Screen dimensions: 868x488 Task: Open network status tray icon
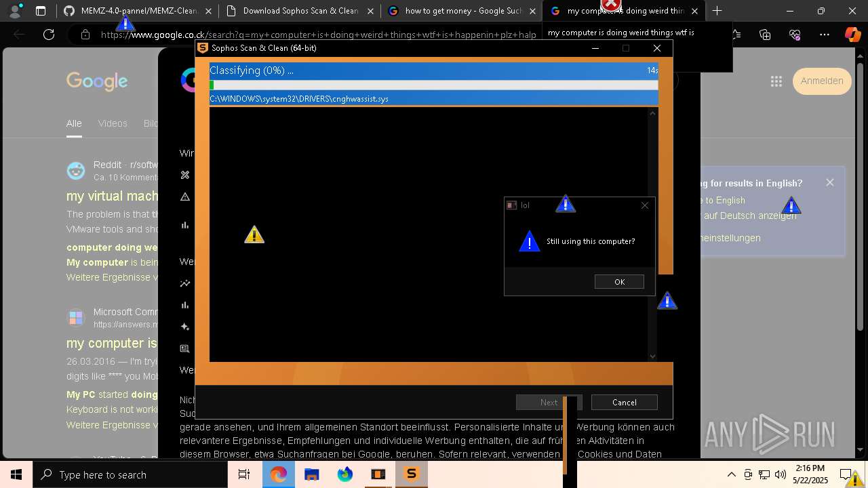pos(764,474)
